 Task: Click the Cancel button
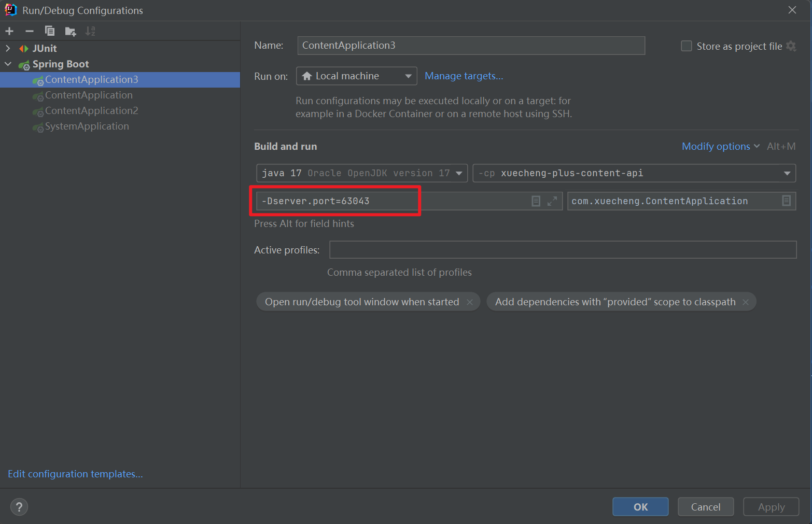pos(706,507)
